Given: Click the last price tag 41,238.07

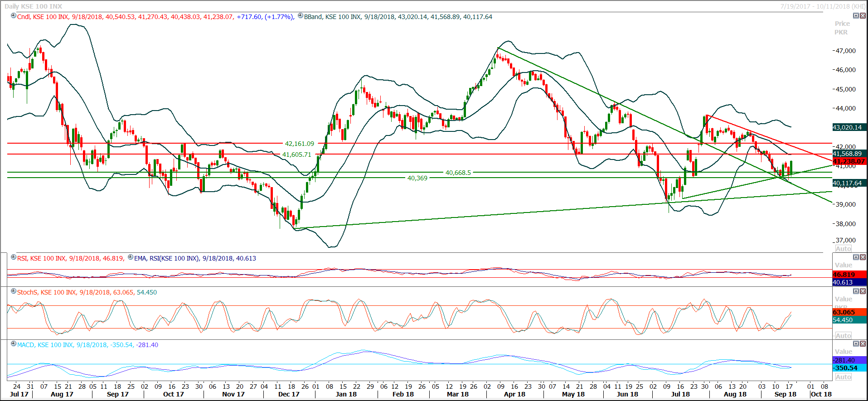Looking at the screenshot, I should (850, 161).
